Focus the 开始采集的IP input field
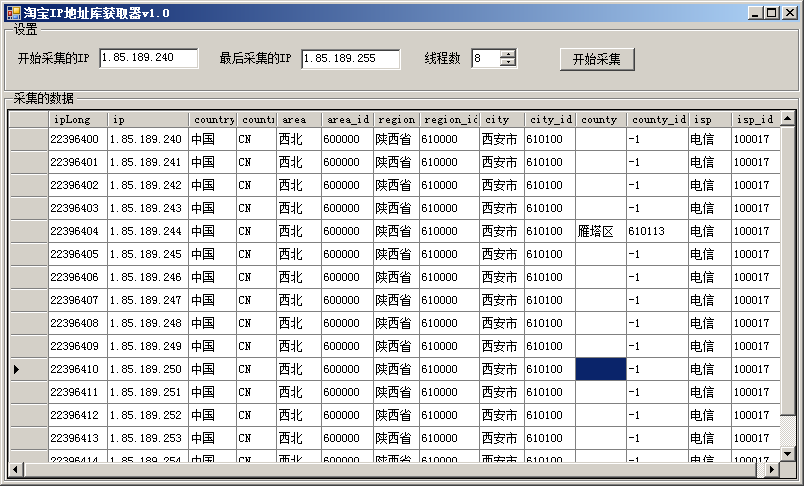 (x=149, y=58)
